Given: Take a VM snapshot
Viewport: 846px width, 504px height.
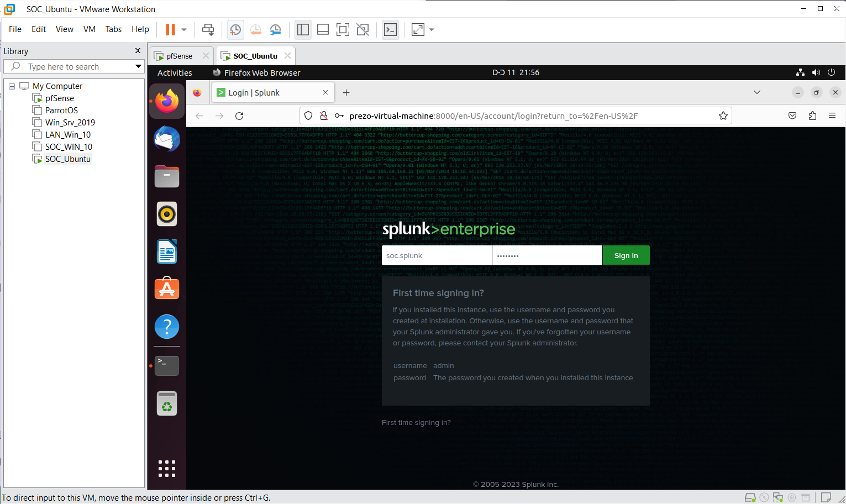Looking at the screenshot, I should point(235,29).
